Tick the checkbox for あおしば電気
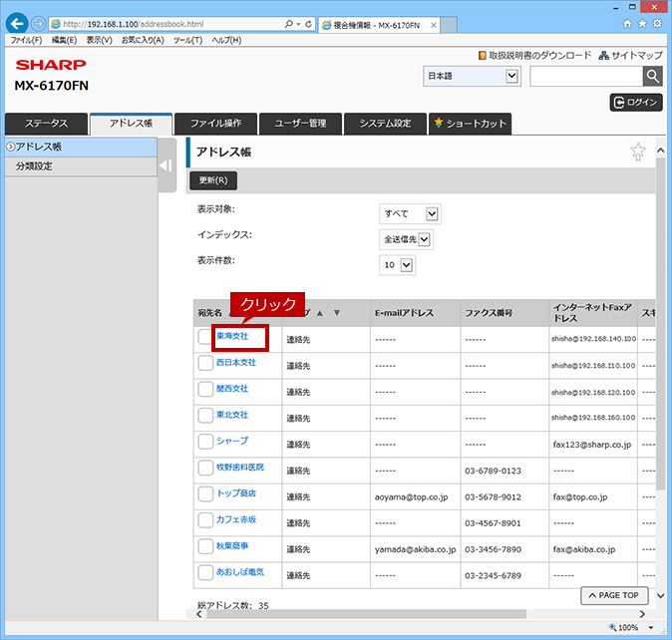Screen dimensions: 672x640 click(x=205, y=573)
